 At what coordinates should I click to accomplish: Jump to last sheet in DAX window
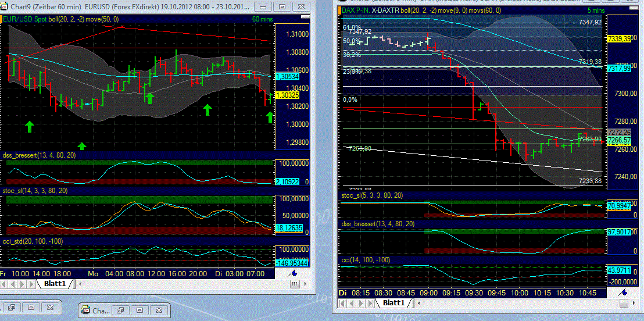[369, 304]
